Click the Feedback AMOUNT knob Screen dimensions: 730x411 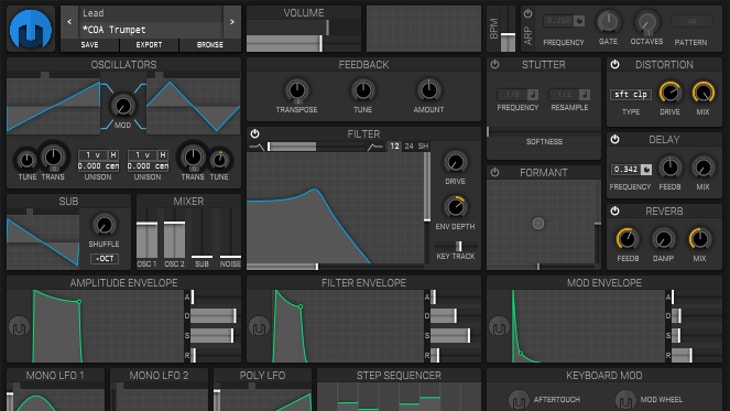click(x=429, y=90)
